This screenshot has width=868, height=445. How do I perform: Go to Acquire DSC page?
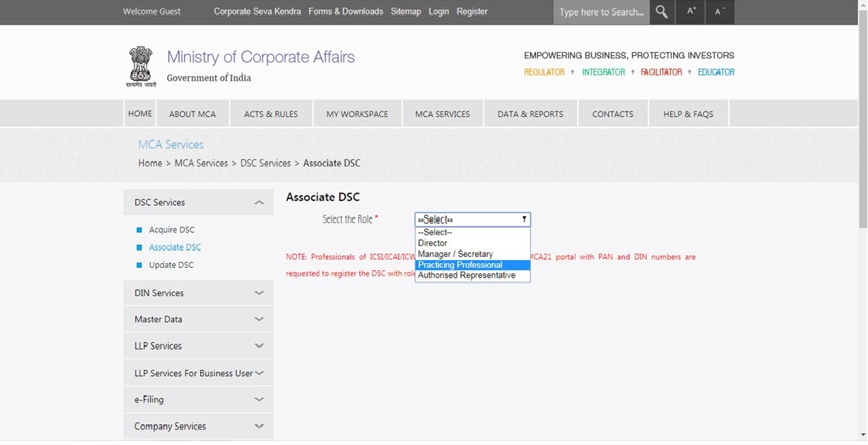pyautogui.click(x=172, y=230)
